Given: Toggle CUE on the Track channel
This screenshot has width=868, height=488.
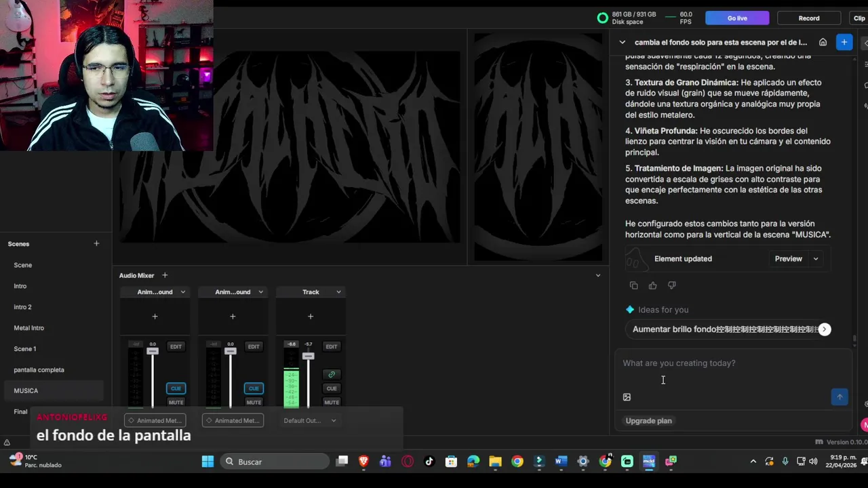Looking at the screenshot, I should (x=332, y=388).
